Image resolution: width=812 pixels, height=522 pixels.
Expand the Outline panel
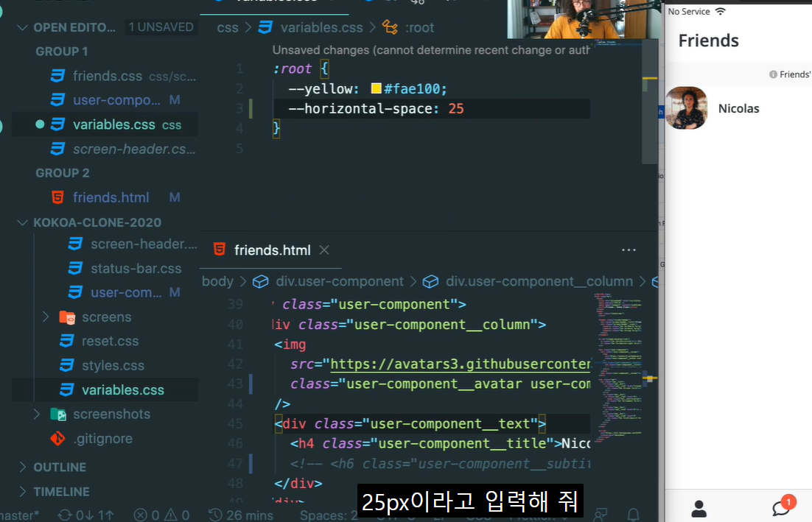22,468
